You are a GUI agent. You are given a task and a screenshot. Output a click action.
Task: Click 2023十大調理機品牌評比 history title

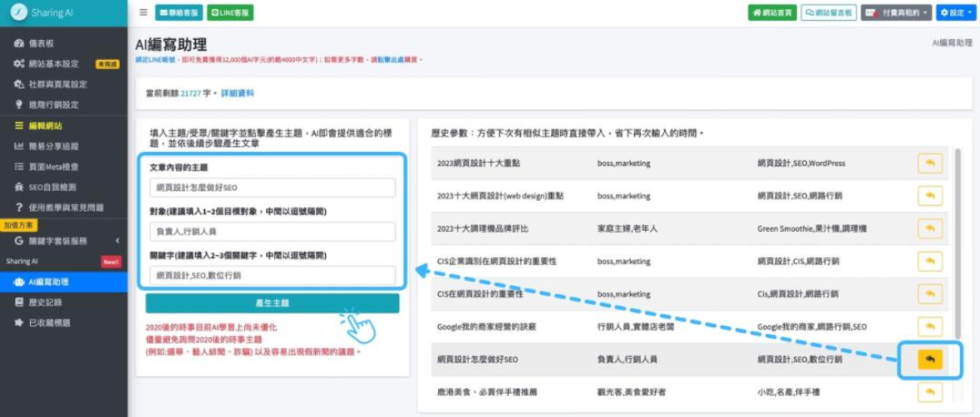(482, 229)
